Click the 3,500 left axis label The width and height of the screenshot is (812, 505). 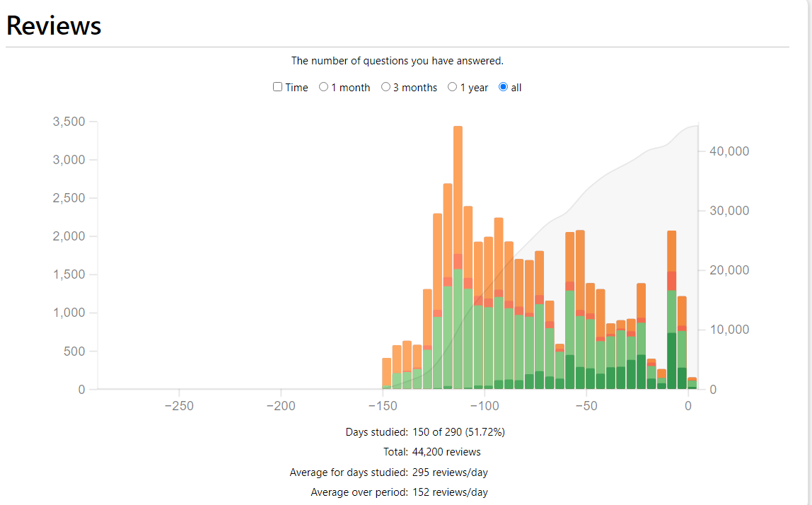[x=69, y=122]
